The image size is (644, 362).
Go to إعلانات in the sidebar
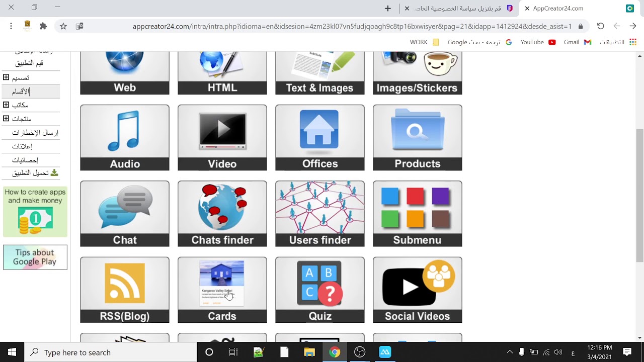pyautogui.click(x=22, y=146)
